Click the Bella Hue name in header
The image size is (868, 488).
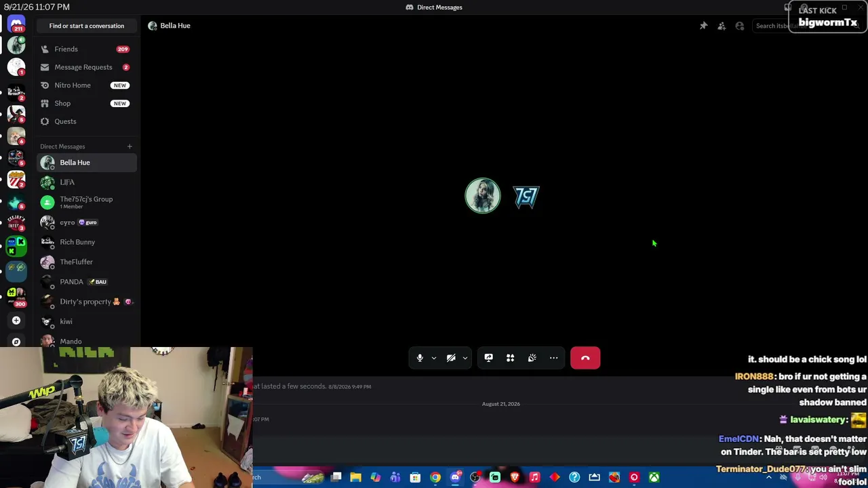tap(175, 26)
